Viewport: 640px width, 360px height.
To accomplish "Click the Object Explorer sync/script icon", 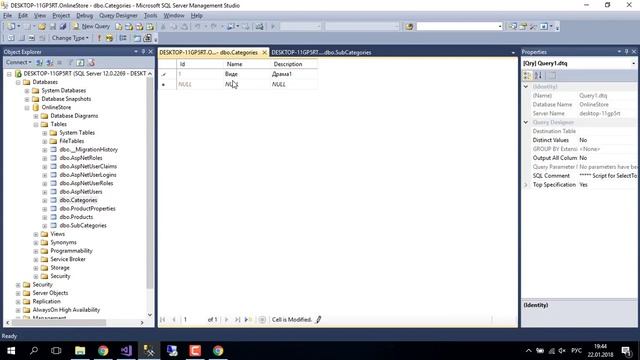I will pyautogui.click(x=91, y=62).
